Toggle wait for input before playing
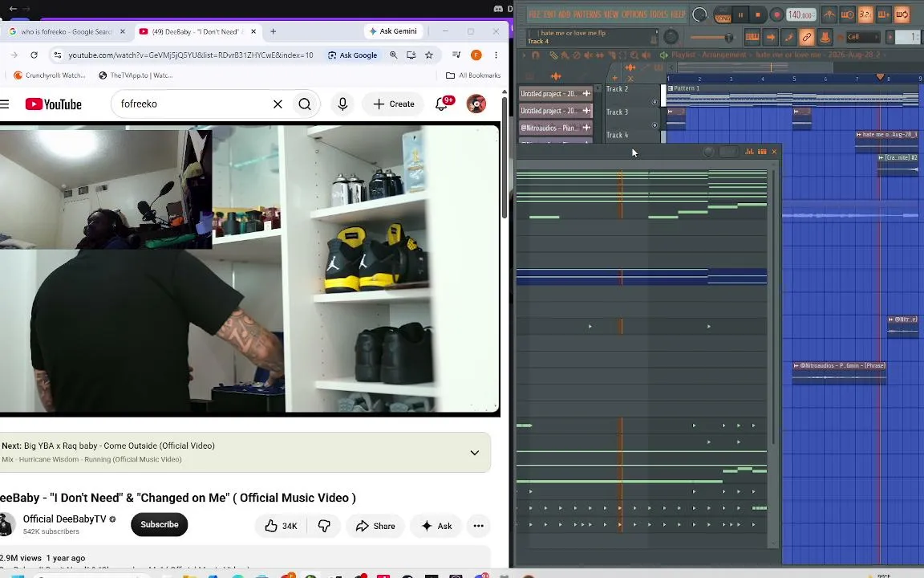The width and height of the screenshot is (924, 578). (847, 14)
